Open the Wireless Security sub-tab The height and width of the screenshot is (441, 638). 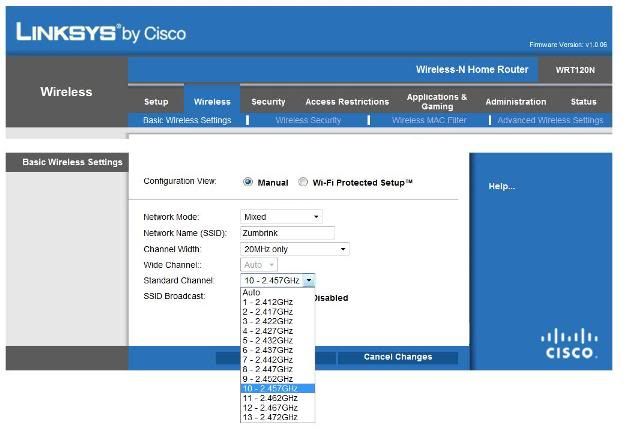(x=308, y=120)
